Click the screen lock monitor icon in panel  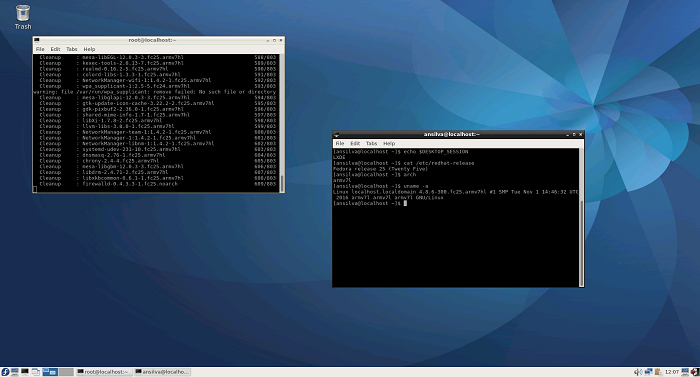click(x=685, y=372)
